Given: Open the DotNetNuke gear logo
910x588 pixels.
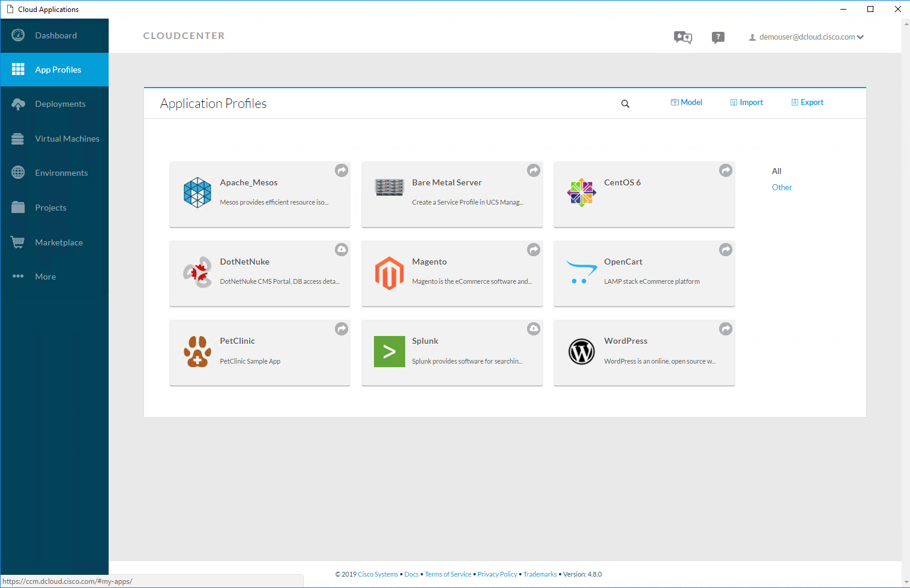Looking at the screenshot, I should click(197, 272).
